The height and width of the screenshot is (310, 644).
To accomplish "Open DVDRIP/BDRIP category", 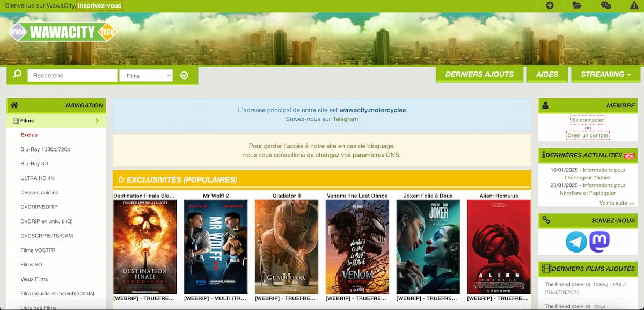I will 39,207.
